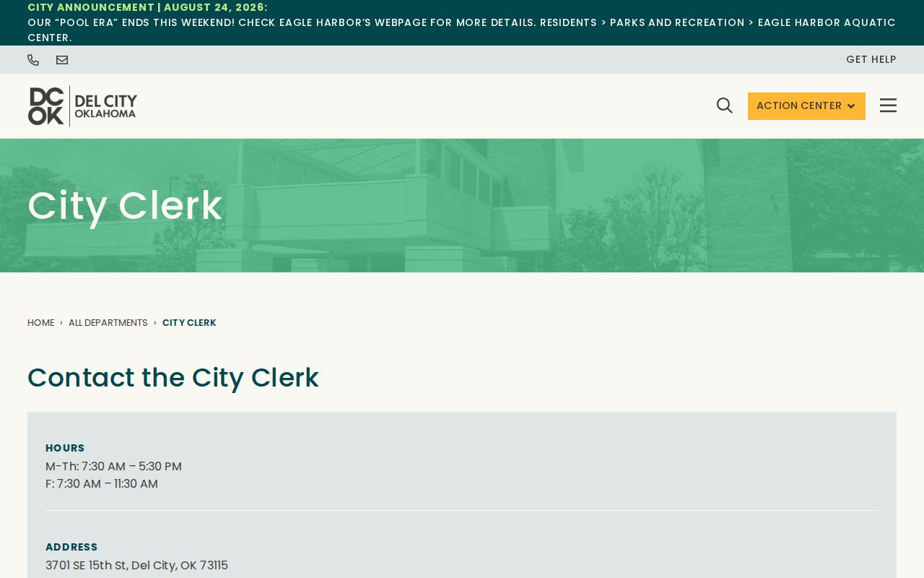The height and width of the screenshot is (578, 924).
Task: Click Contact the City Clerk heading
Action: (x=173, y=378)
